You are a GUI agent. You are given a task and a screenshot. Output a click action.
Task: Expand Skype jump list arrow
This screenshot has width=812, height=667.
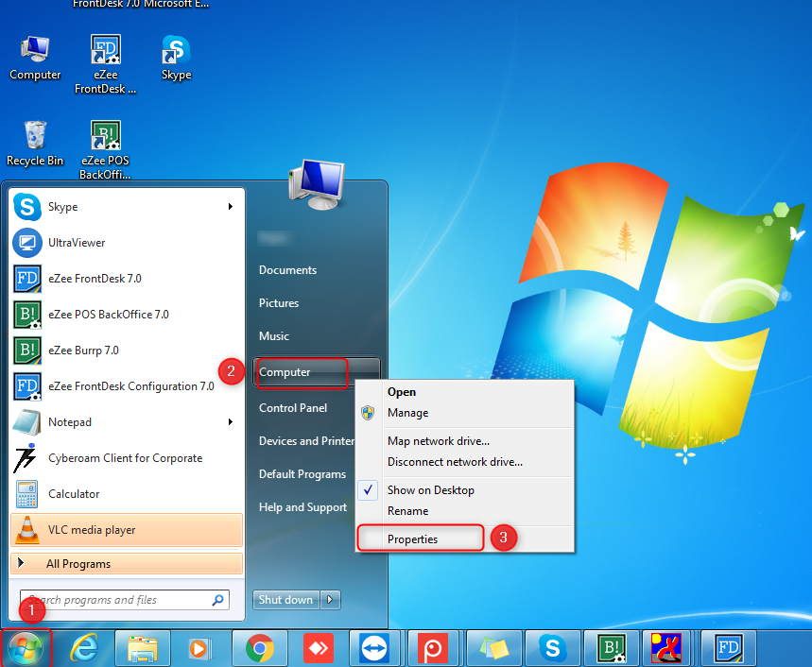pos(231,207)
